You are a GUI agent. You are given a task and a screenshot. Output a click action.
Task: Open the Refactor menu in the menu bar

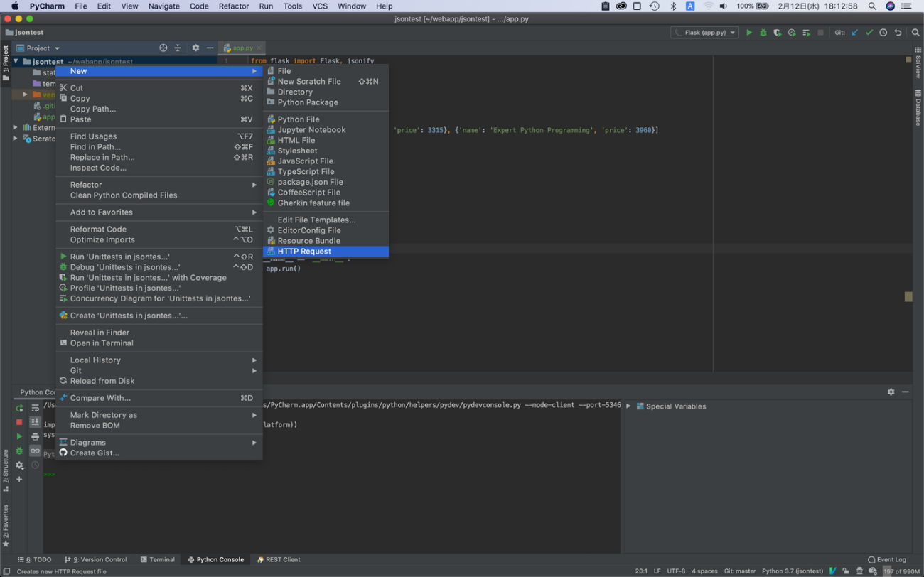[233, 6]
